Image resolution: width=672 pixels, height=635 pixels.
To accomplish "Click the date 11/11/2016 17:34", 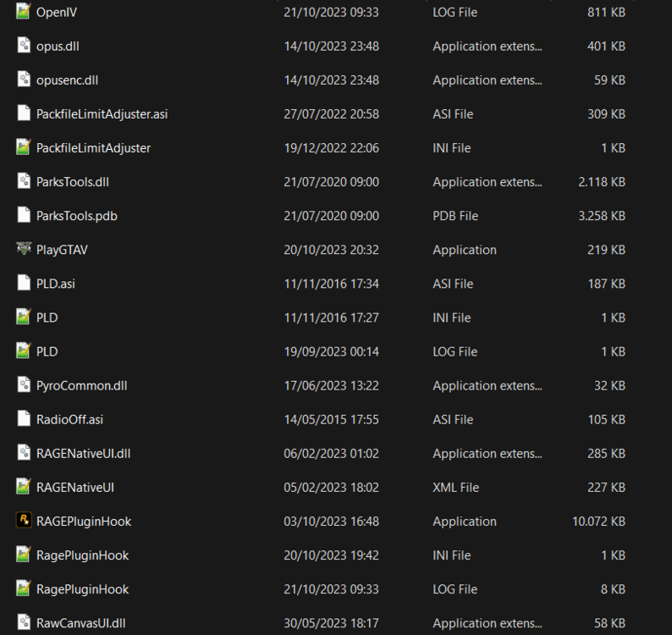I will (331, 284).
